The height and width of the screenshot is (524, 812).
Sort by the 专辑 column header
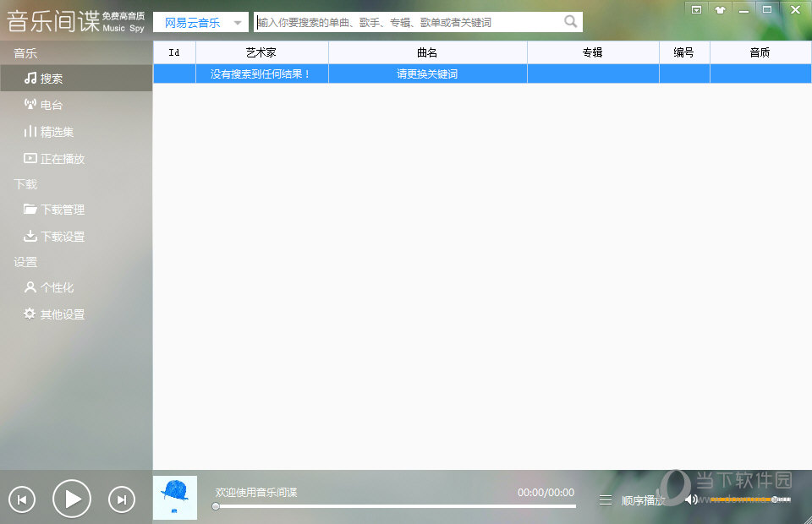[593, 52]
